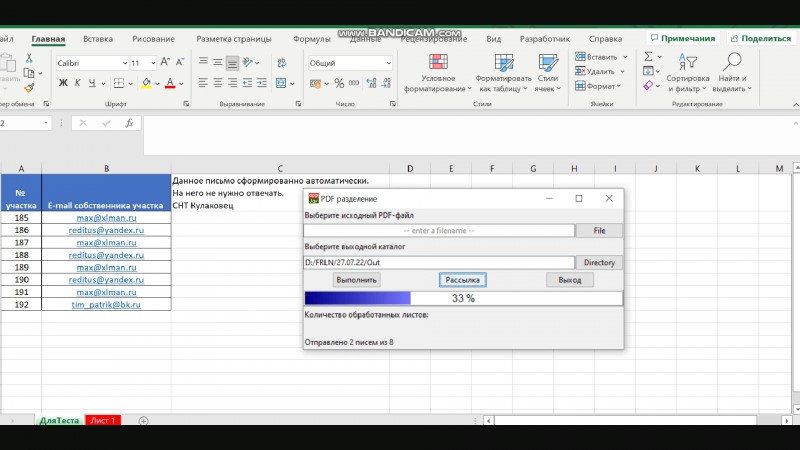The width and height of the screenshot is (800, 450).
Task: Click the accounting number format icon
Action: 315,83
